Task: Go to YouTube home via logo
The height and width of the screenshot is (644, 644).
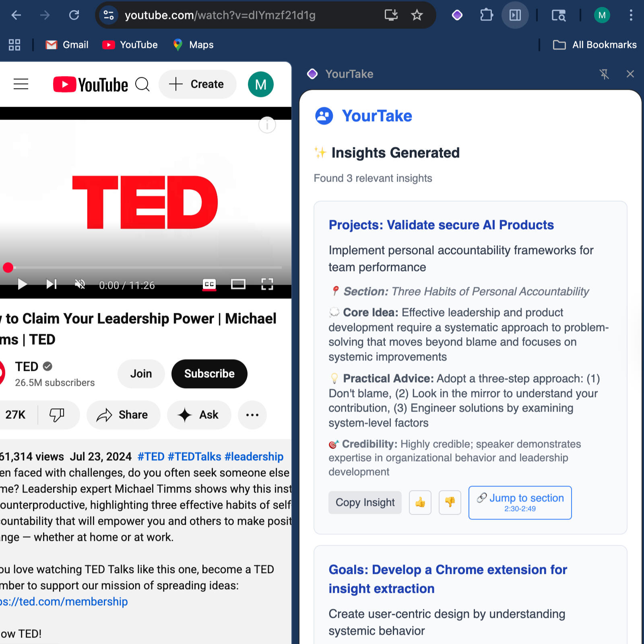Action: (91, 85)
